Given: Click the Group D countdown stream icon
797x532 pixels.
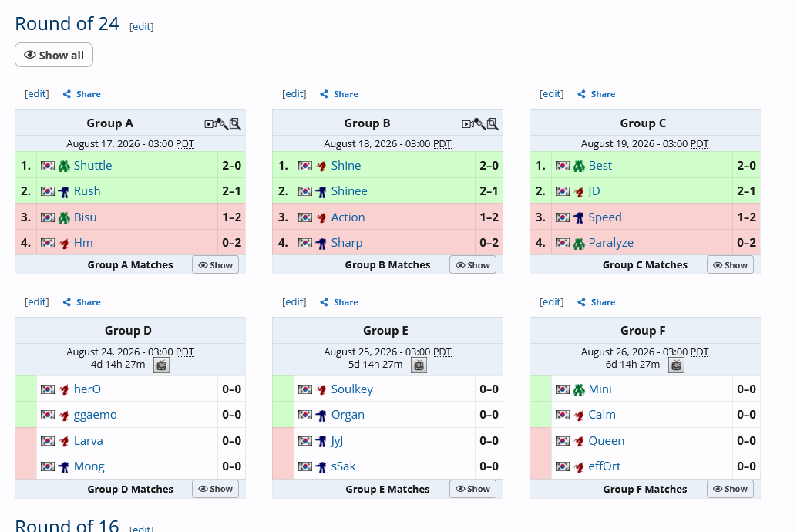Looking at the screenshot, I should click(x=162, y=365).
